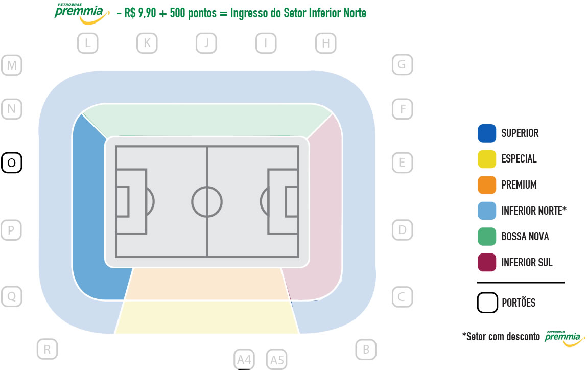Click the Superior blue legend swatch

click(x=487, y=133)
